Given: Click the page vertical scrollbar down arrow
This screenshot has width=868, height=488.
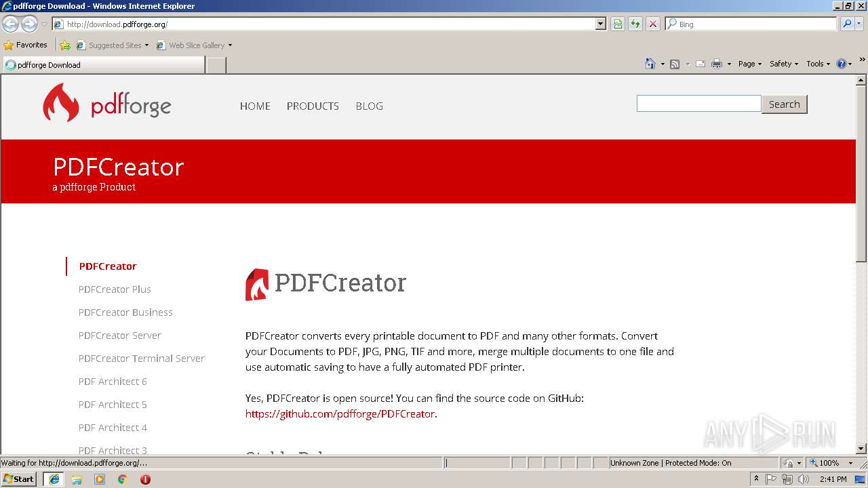Looking at the screenshot, I should (x=861, y=449).
